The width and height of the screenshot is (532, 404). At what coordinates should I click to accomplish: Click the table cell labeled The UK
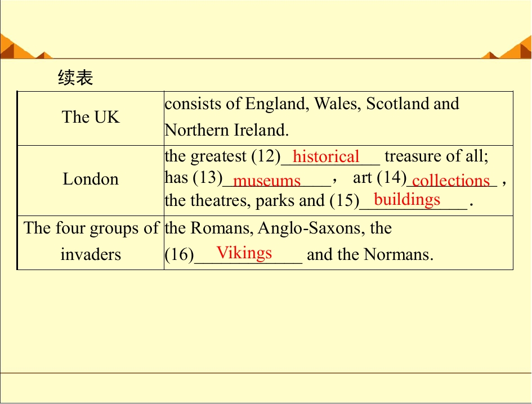[91, 118]
